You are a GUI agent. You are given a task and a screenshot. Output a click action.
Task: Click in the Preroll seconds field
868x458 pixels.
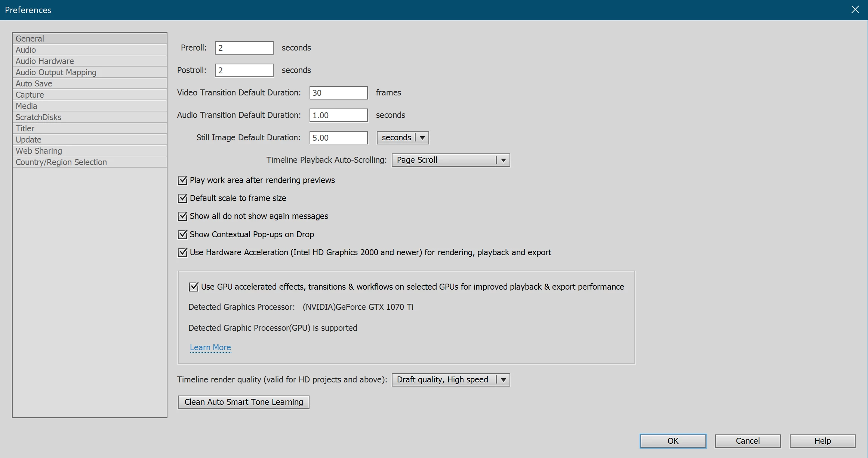[244, 48]
